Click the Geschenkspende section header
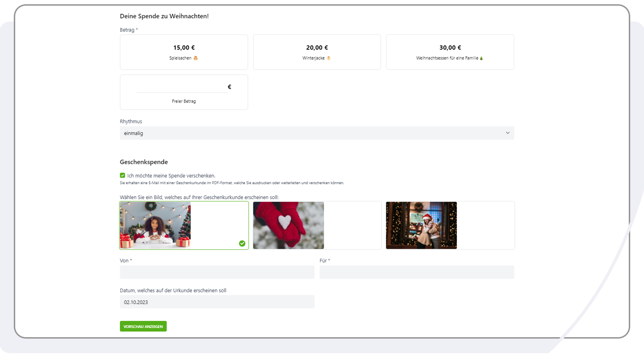644x363 pixels. click(x=143, y=162)
